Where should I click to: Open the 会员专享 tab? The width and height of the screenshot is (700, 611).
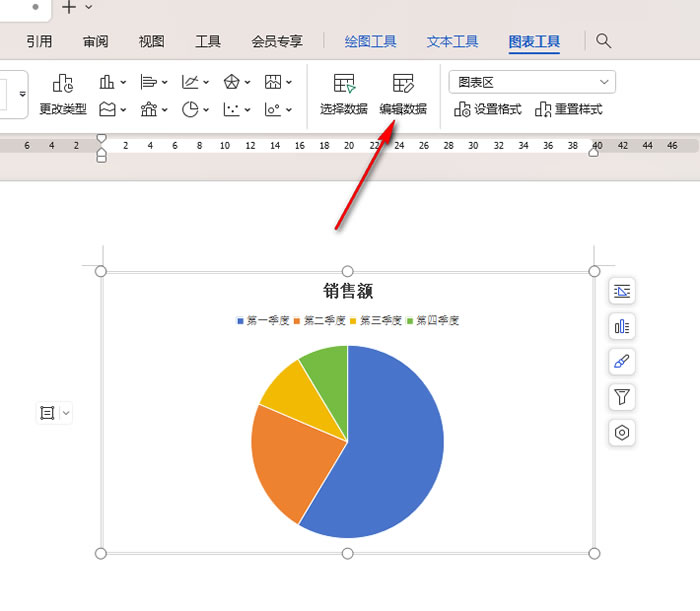[277, 42]
